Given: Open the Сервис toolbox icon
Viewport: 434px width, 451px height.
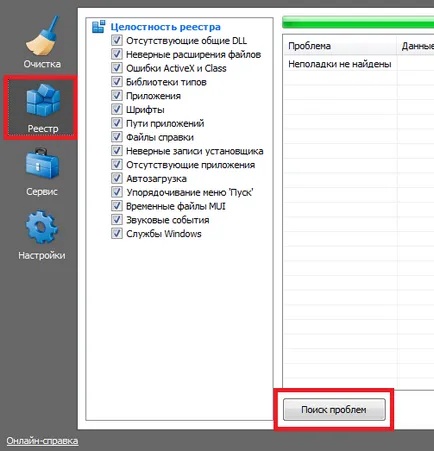Looking at the screenshot, I should [x=42, y=164].
